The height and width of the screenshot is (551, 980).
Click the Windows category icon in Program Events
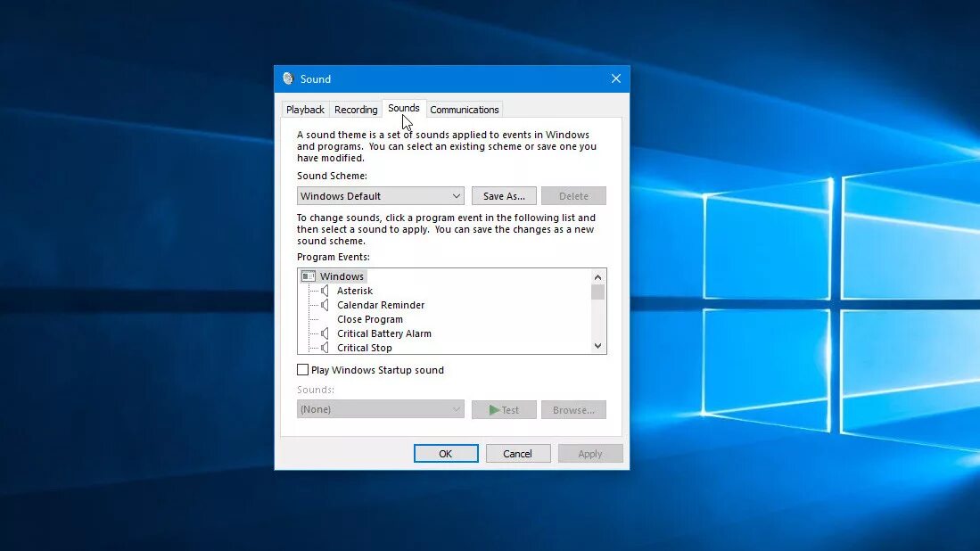(309, 276)
